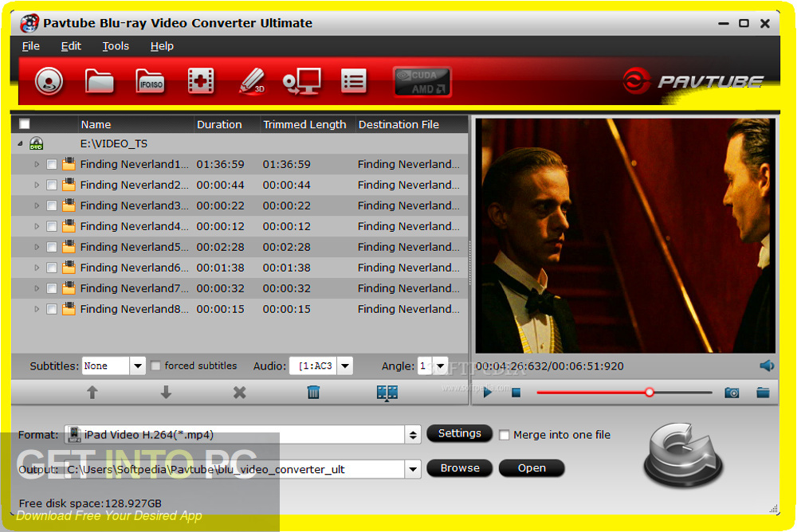Click the DVD disc icon beside E:\VIDEO_TS

pyautogui.click(x=36, y=144)
